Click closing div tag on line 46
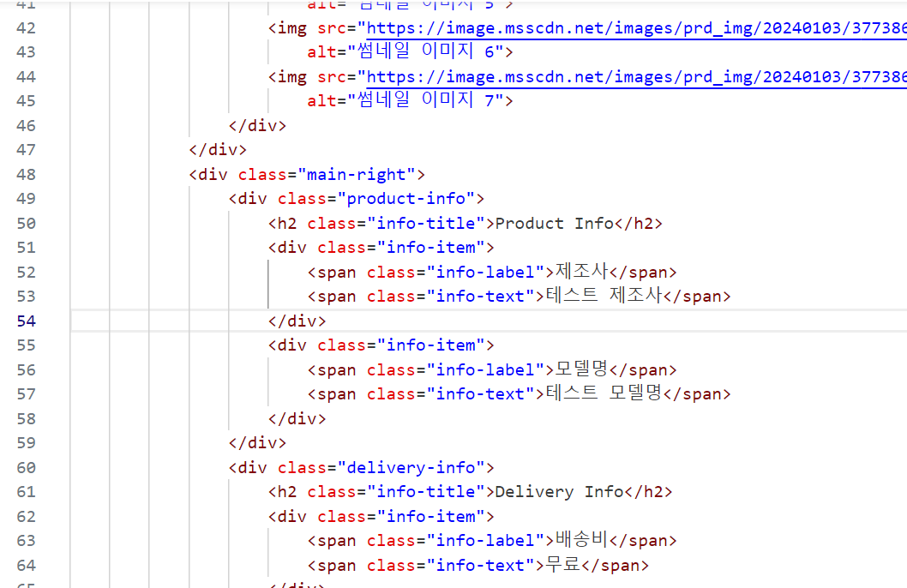Viewport: 907px width, 588px height. point(257,126)
